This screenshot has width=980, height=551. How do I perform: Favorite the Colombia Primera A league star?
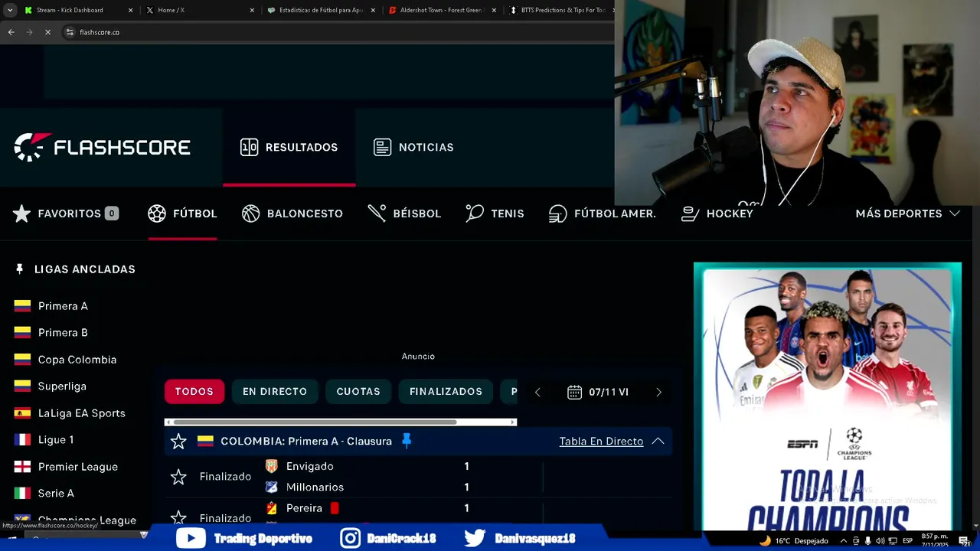click(x=178, y=442)
